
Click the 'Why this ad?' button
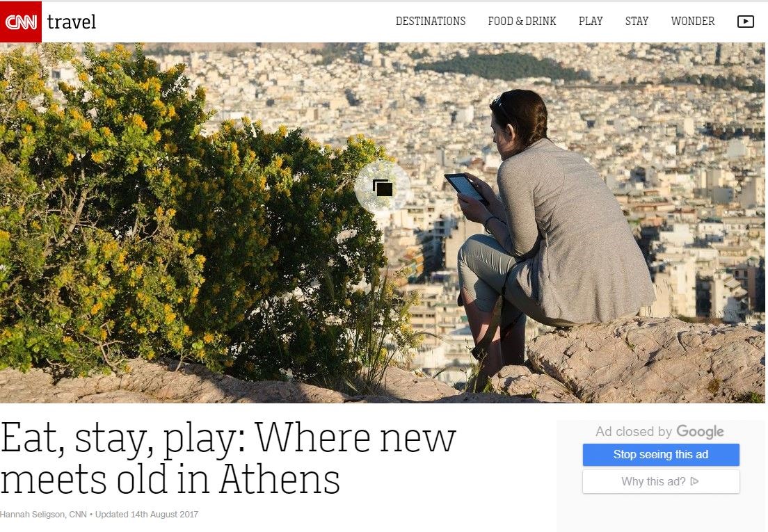[x=661, y=482]
